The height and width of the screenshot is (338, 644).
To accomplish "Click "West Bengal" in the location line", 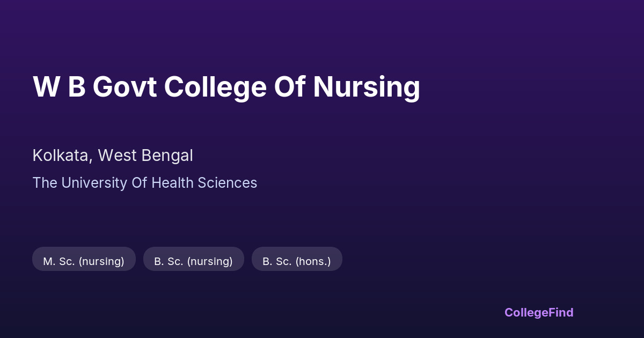I will (x=145, y=156).
